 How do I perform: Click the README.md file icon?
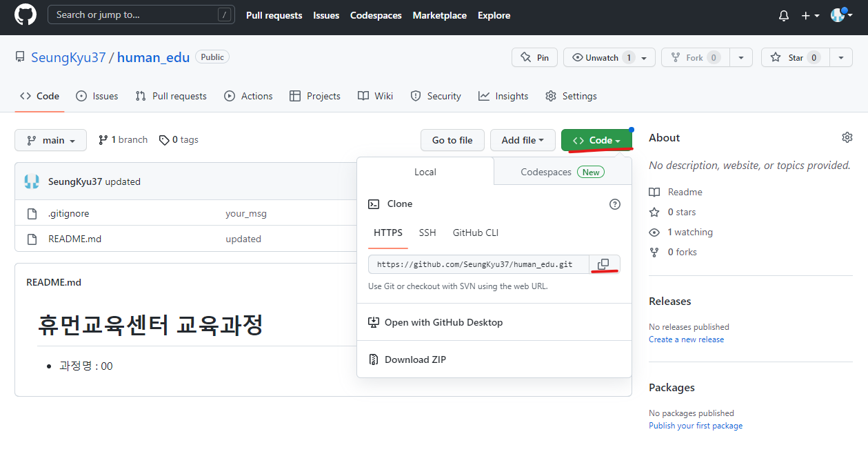point(32,239)
